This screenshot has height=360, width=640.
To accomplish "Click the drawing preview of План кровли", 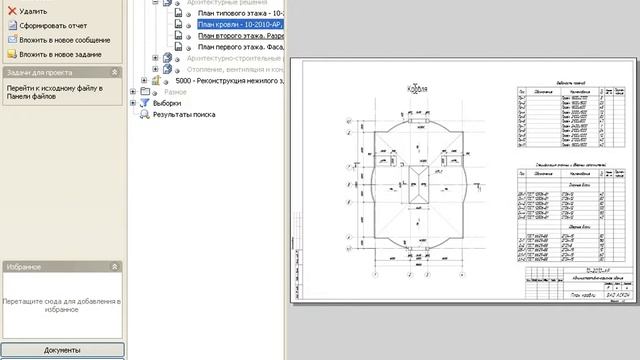I will click(x=463, y=180).
